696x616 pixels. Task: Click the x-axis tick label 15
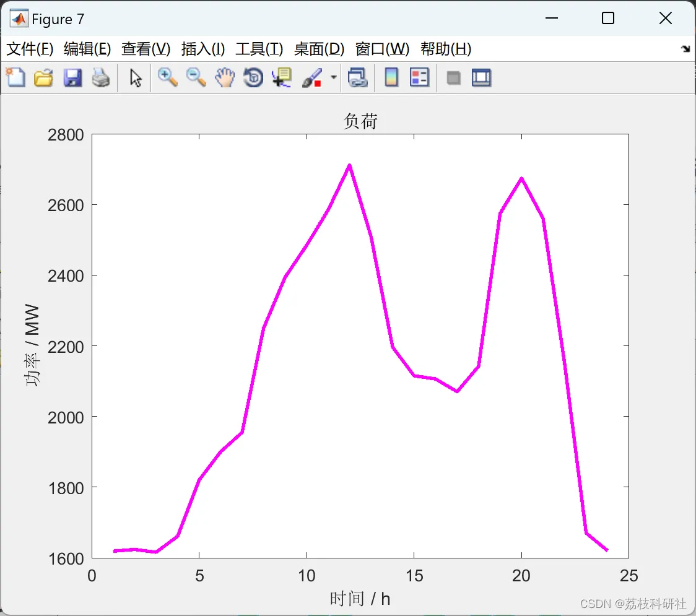pyautogui.click(x=414, y=576)
